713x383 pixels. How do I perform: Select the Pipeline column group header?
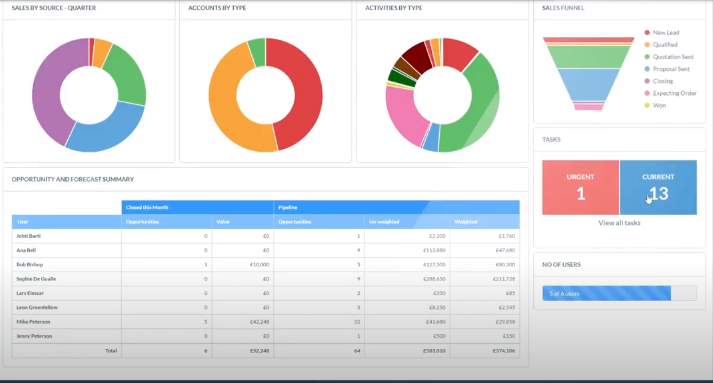(397, 207)
